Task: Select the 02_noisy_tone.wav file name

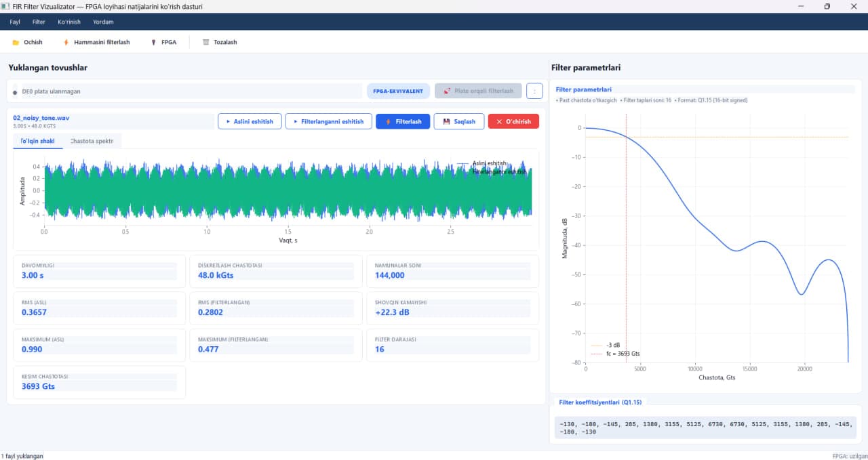Action: 41,118
